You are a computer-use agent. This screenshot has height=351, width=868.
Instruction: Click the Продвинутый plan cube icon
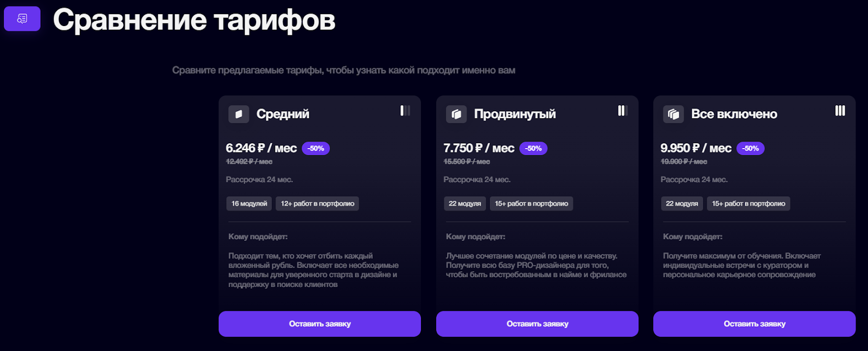(x=456, y=114)
